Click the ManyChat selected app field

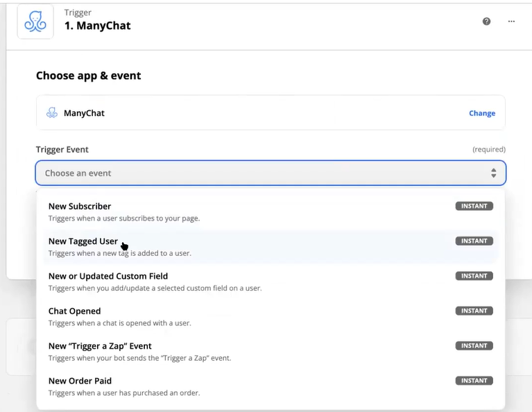271,112
